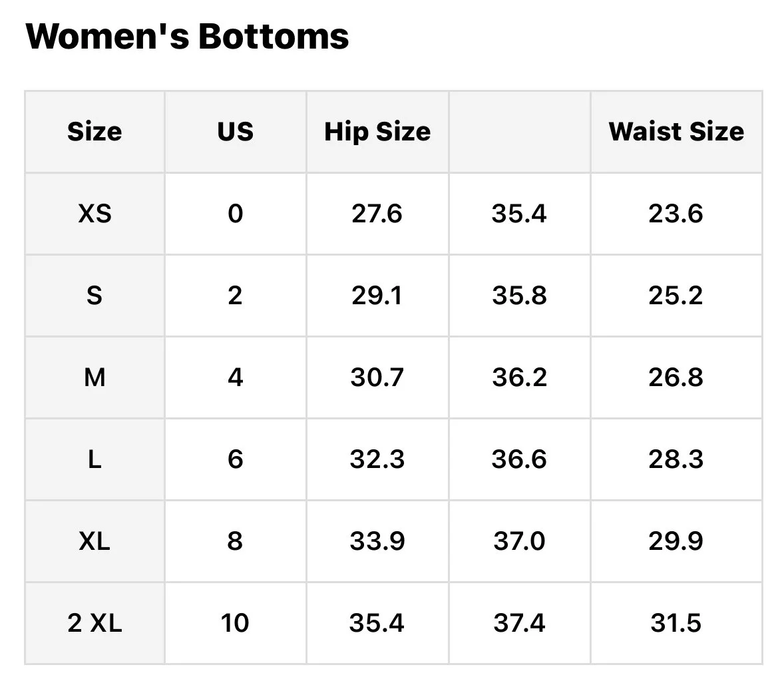Click the Hip Size column header
This screenshot has width=784, height=695.
tap(377, 132)
